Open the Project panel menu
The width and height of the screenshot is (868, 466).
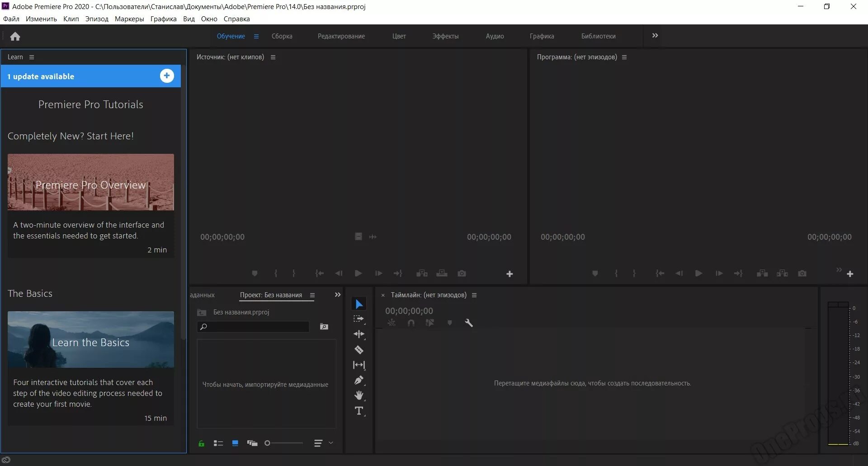pos(312,295)
